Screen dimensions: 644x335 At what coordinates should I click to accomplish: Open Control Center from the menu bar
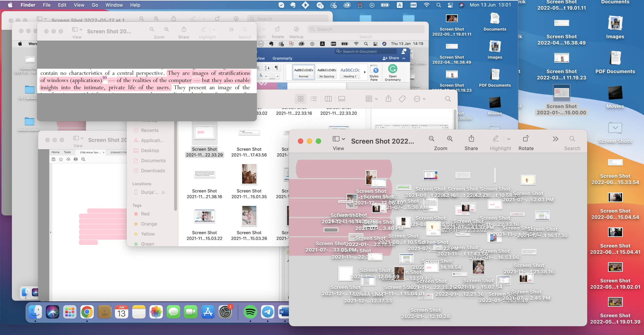[450, 5]
